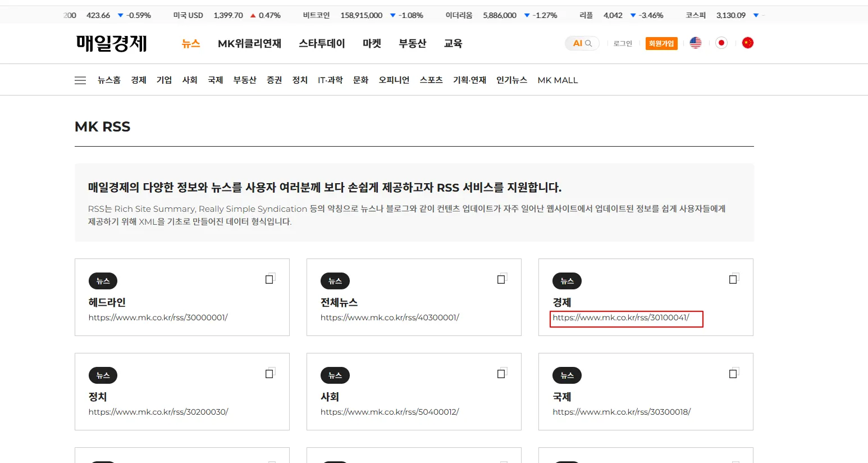Open 오피니언 section
This screenshot has width=868, height=463.
tap(394, 80)
